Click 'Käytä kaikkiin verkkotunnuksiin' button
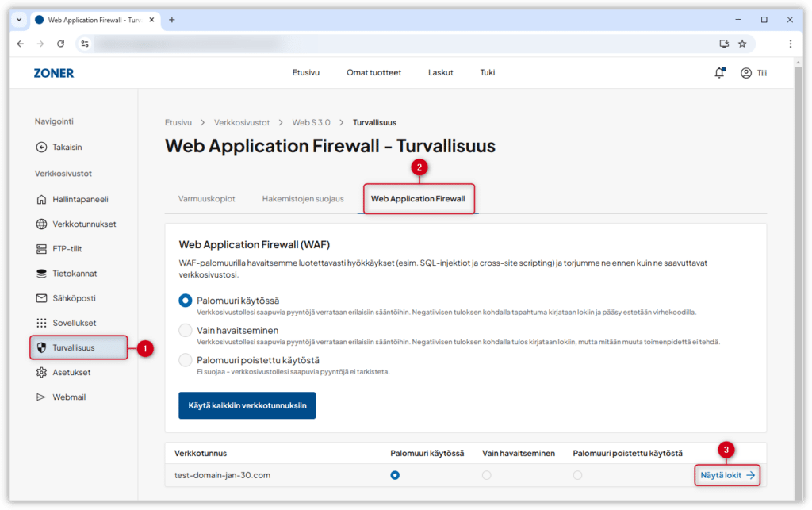 click(247, 405)
